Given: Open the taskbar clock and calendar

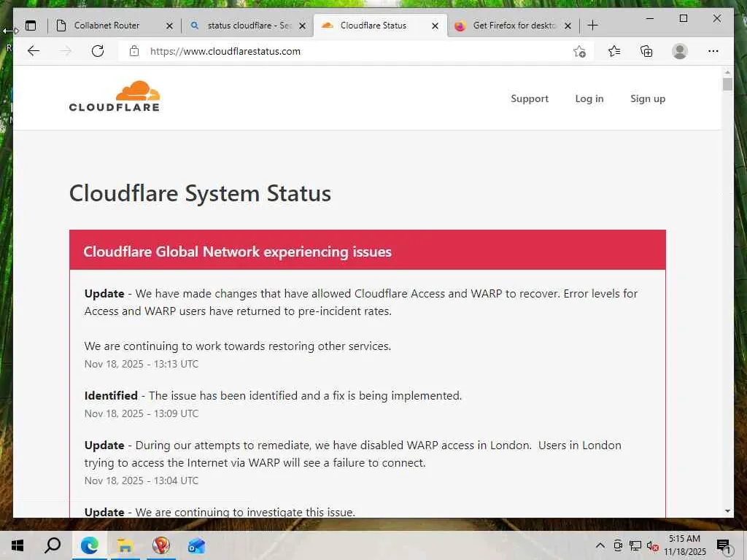Looking at the screenshot, I should (684, 545).
